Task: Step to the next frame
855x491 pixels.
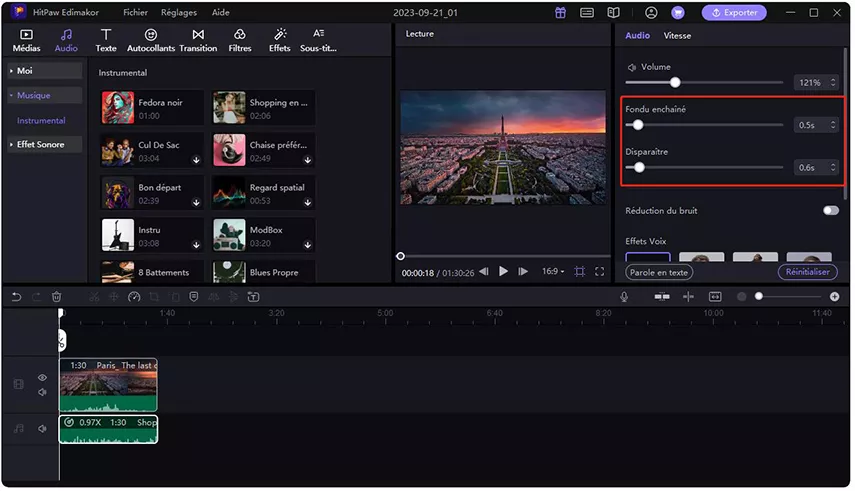Action: (523, 271)
